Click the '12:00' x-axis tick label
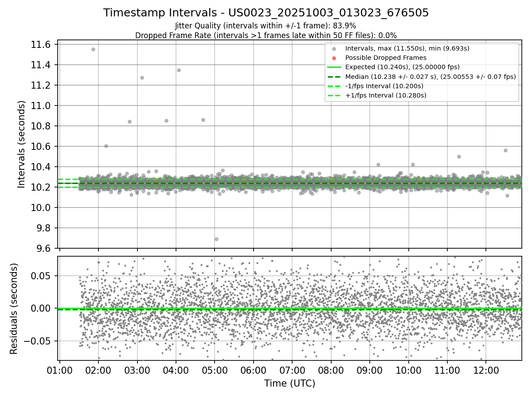532x399 pixels. [x=486, y=370]
